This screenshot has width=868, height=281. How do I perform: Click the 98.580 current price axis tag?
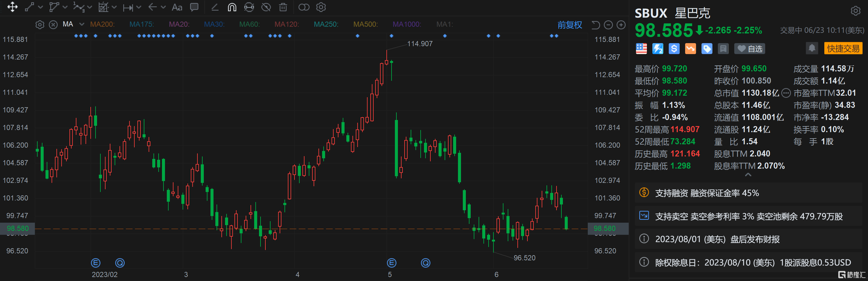click(x=607, y=228)
